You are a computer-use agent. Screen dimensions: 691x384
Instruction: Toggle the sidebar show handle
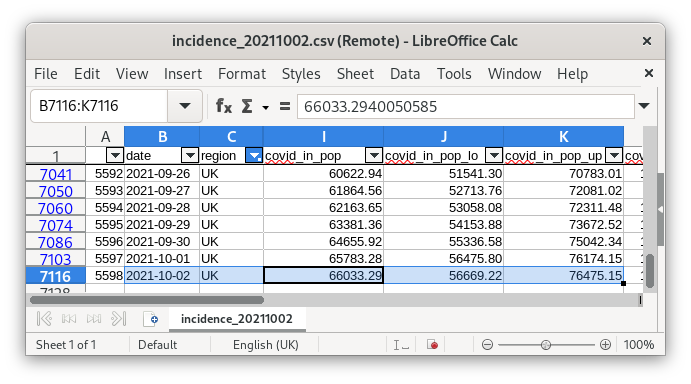click(x=660, y=209)
